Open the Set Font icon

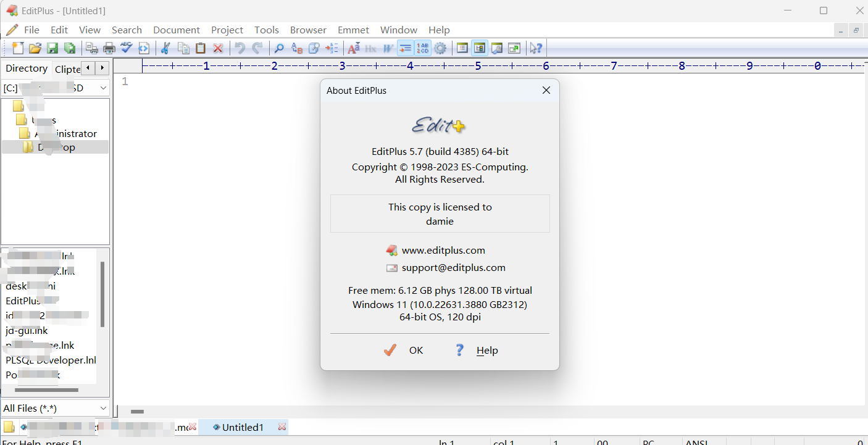click(354, 48)
